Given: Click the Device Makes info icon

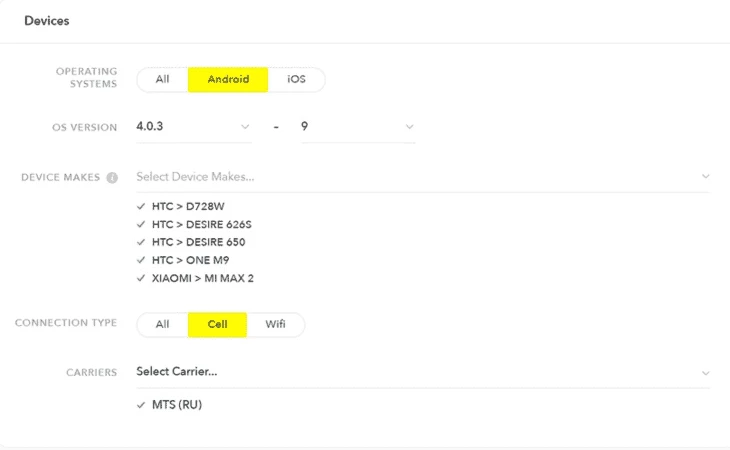Looking at the screenshot, I should point(112,178).
